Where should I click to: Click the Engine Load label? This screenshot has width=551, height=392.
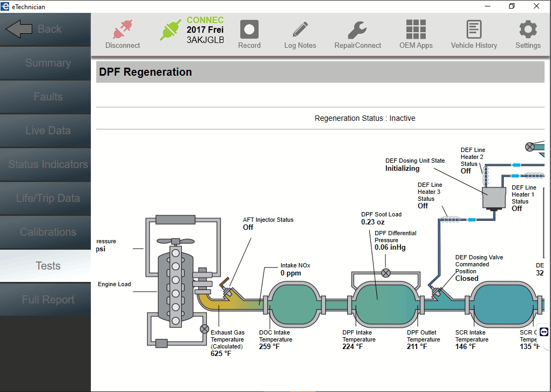click(114, 284)
